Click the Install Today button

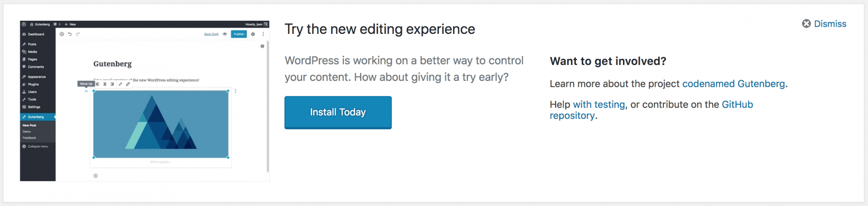[x=338, y=112]
